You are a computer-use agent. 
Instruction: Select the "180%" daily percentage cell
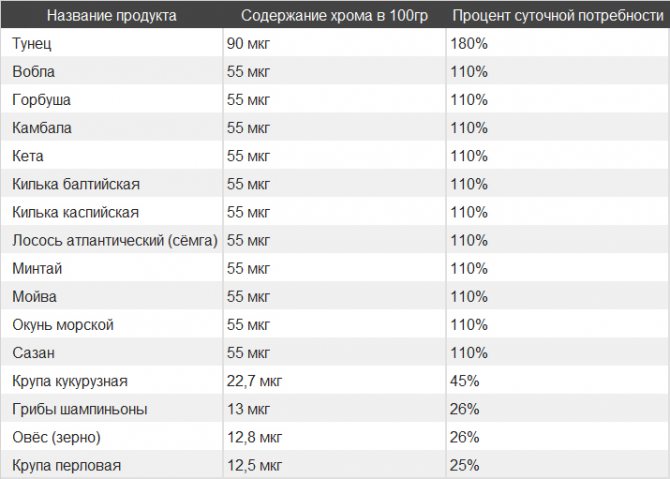tap(469, 44)
